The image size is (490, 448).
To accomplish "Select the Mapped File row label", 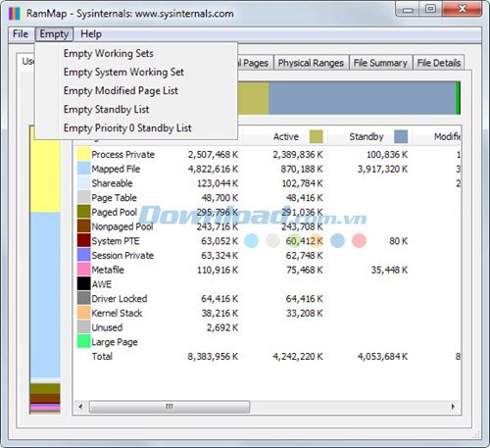I will coord(116,169).
